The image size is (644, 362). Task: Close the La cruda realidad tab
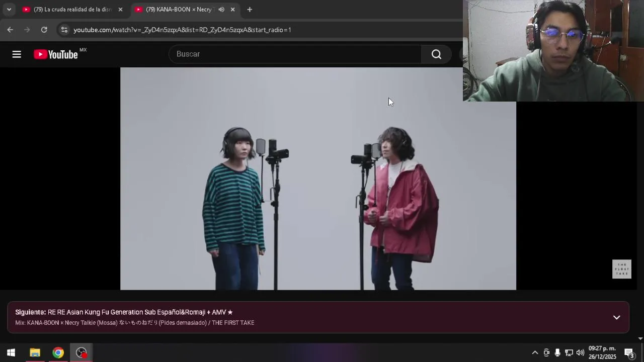point(120,10)
